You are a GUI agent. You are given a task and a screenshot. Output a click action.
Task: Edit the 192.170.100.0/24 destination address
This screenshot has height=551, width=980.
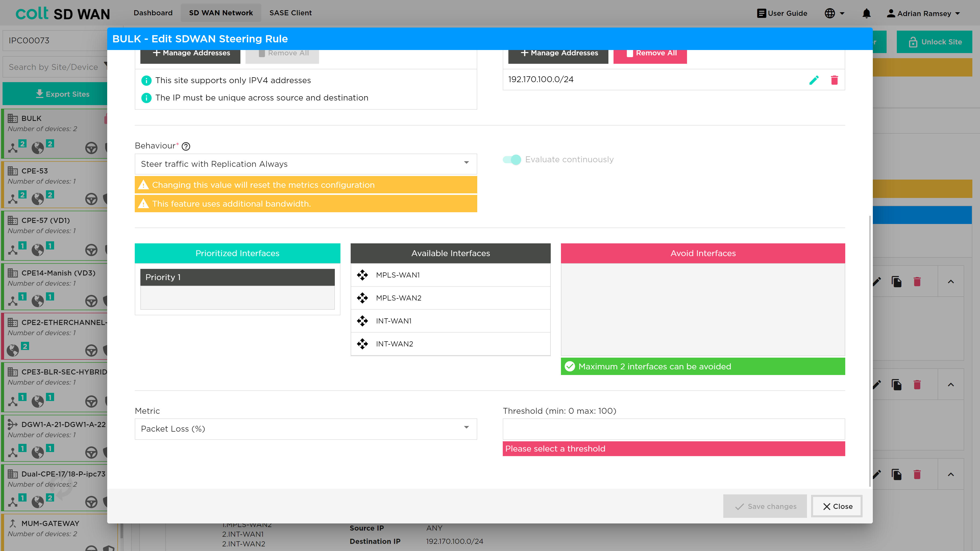click(x=814, y=80)
